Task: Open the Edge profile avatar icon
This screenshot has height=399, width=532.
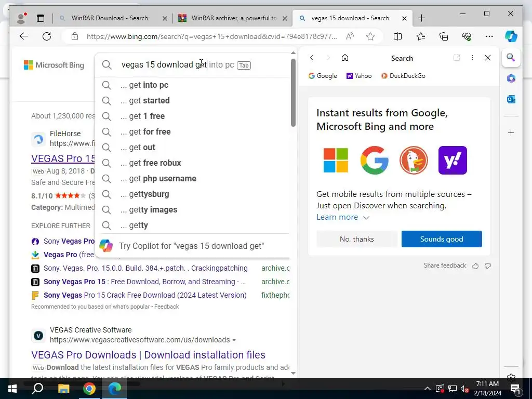Action: (22, 18)
